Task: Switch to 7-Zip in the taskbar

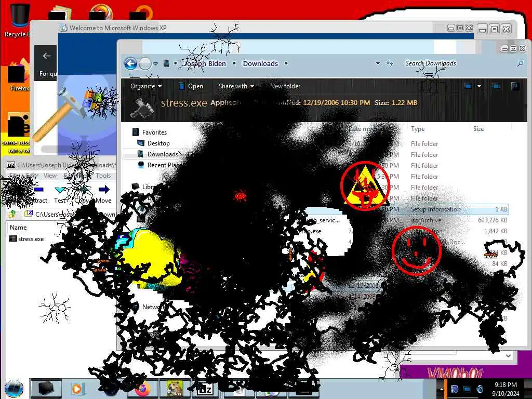Action: click(205, 389)
